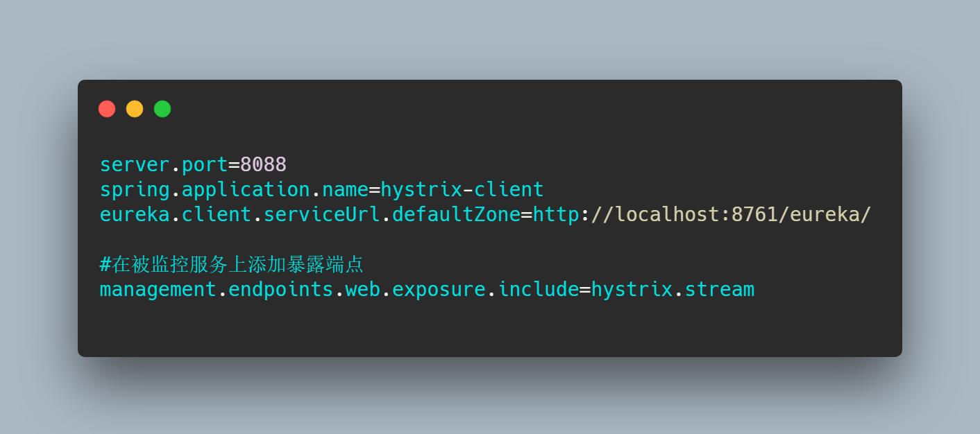Click the green maximize dot
This screenshot has height=434, width=980.
click(162, 109)
